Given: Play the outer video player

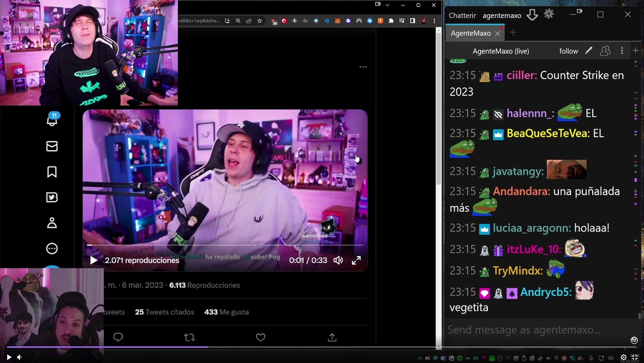Looking at the screenshot, I should (x=9, y=357).
